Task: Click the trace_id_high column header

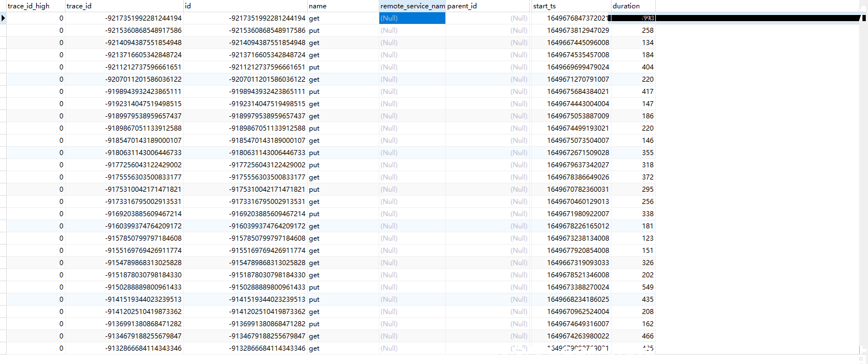Action: click(36, 6)
